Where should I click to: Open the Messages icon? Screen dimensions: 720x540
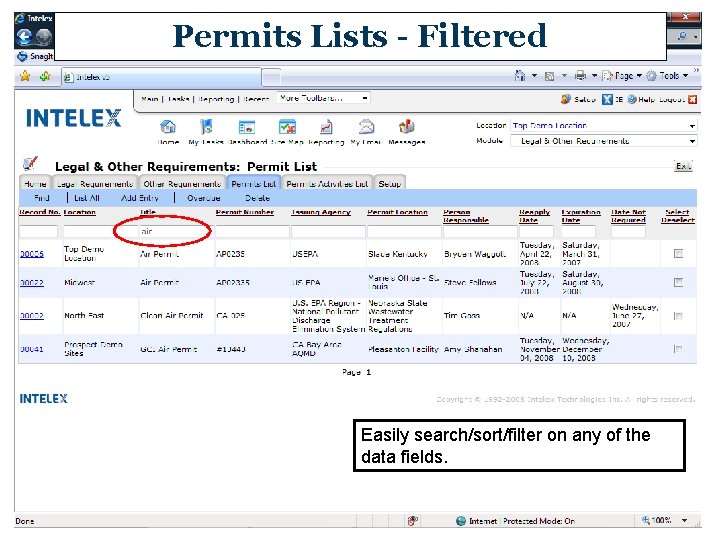click(406, 126)
